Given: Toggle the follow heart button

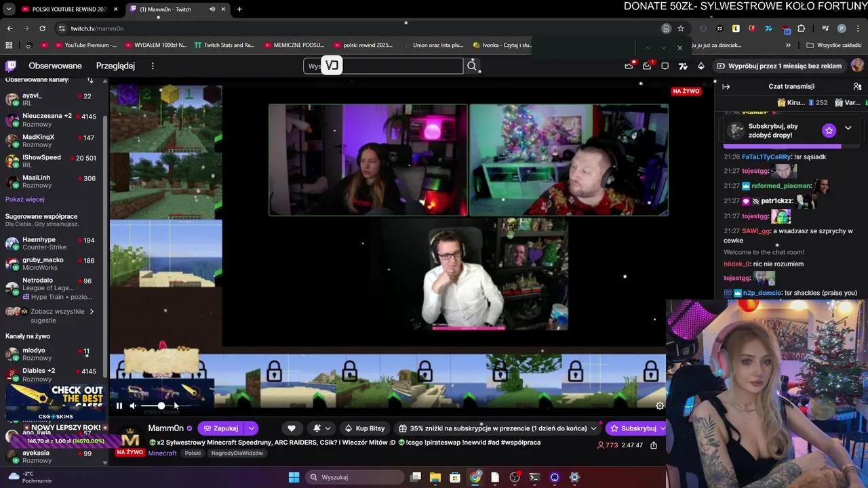Looking at the screenshot, I should click(292, 428).
